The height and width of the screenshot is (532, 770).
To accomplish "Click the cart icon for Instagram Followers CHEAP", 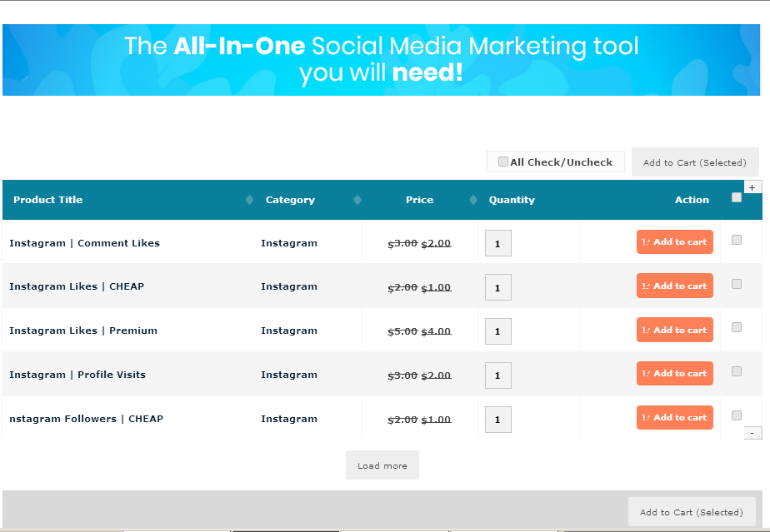I will [x=646, y=417].
